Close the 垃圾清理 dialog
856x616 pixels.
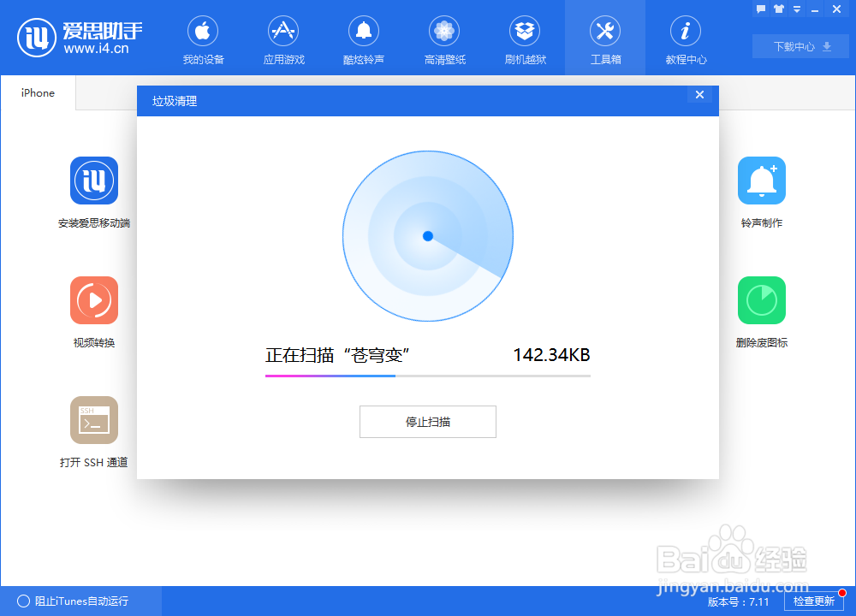699,95
